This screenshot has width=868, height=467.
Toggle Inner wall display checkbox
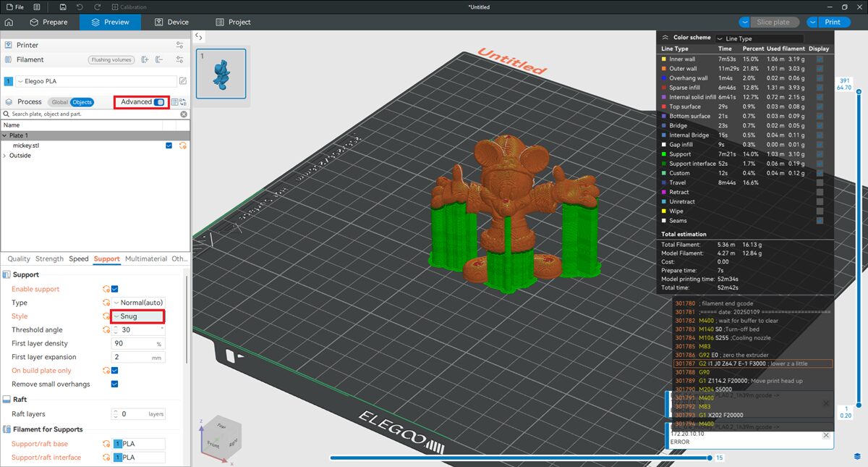(820, 59)
